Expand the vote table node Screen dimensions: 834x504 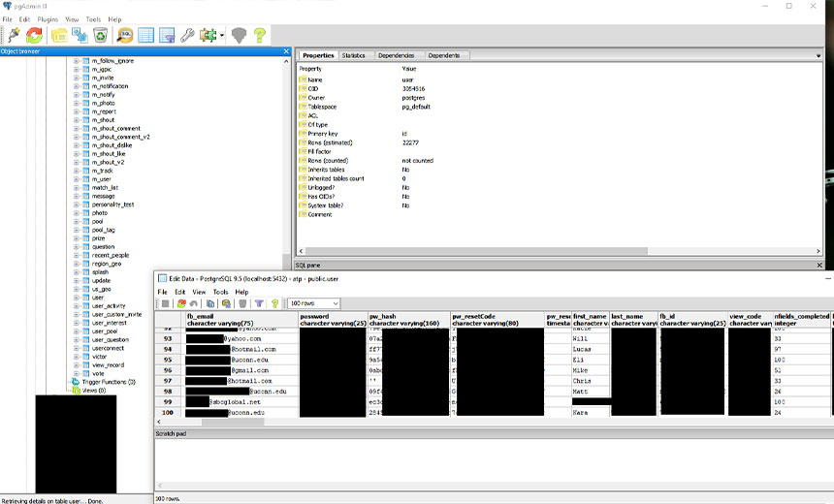pos(76,374)
